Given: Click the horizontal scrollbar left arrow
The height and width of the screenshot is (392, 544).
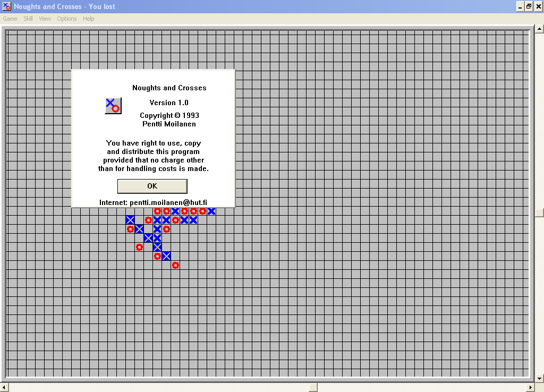Looking at the screenshot, I should 4,387.
